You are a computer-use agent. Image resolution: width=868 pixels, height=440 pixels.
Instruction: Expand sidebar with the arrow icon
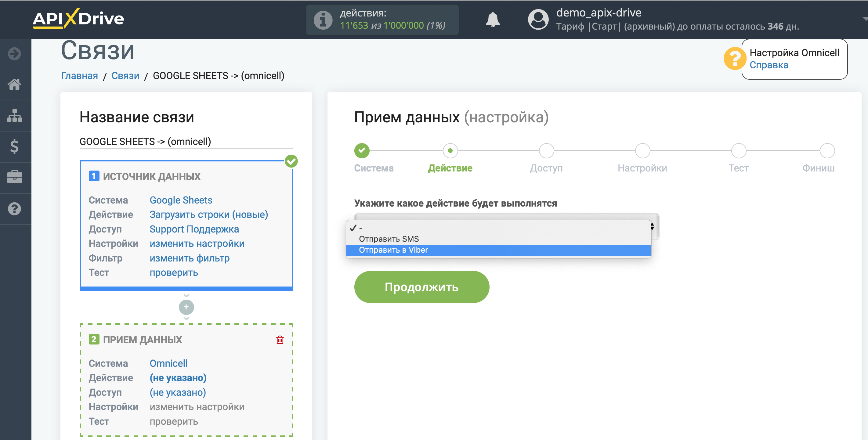coord(14,54)
